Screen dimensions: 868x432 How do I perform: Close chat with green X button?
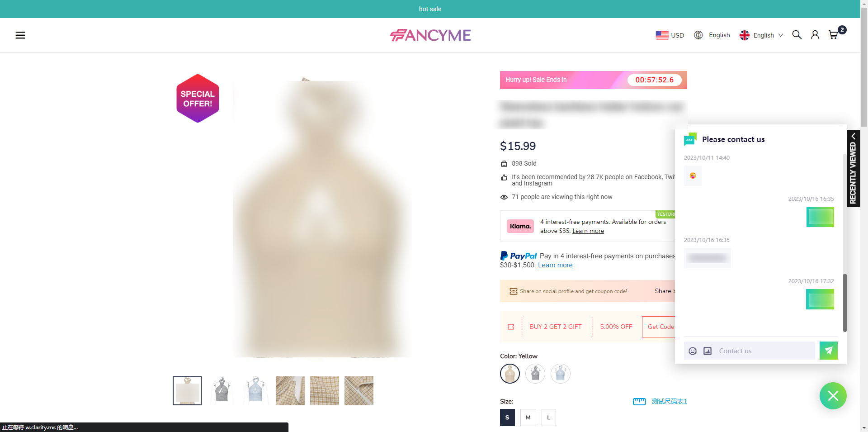tap(833, 396)
